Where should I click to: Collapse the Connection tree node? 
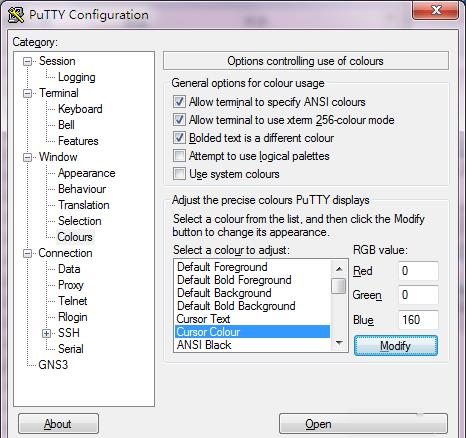click(28, 253)
